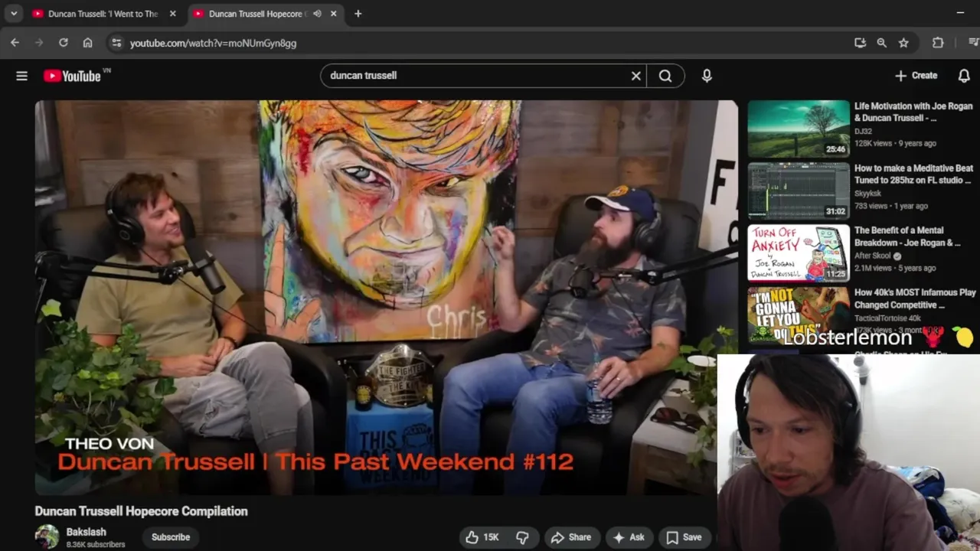Open the 40k 'I'm Not Gonna Let You' thumbnail
Image resolution: width=980 pixels, height=551 pixels.
(799, 315)
